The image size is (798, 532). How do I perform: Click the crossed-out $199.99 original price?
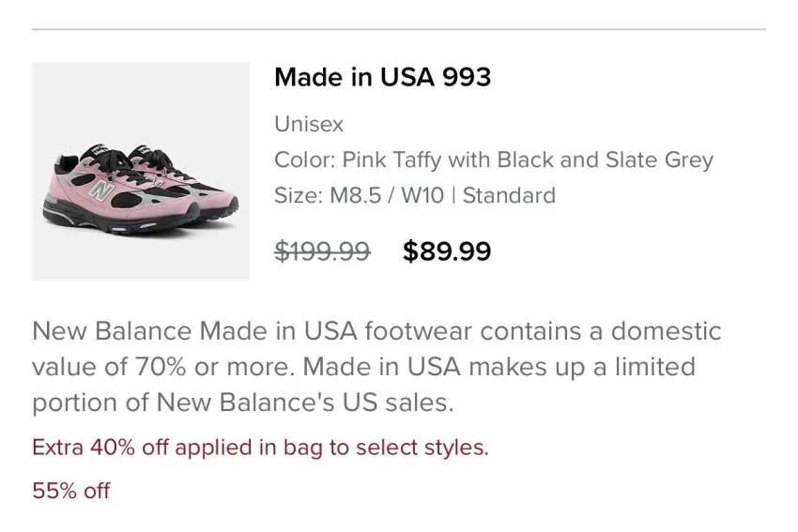point(322,251)
